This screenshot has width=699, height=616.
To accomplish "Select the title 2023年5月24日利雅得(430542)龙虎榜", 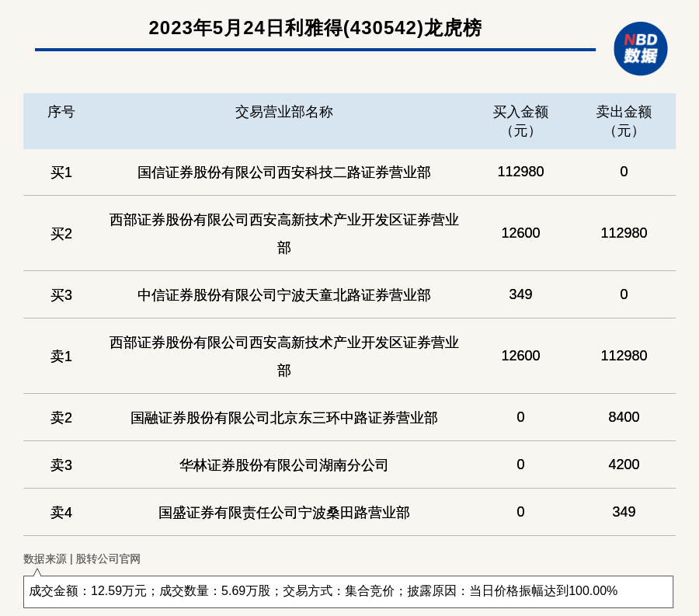I will (x=315, y=28).
